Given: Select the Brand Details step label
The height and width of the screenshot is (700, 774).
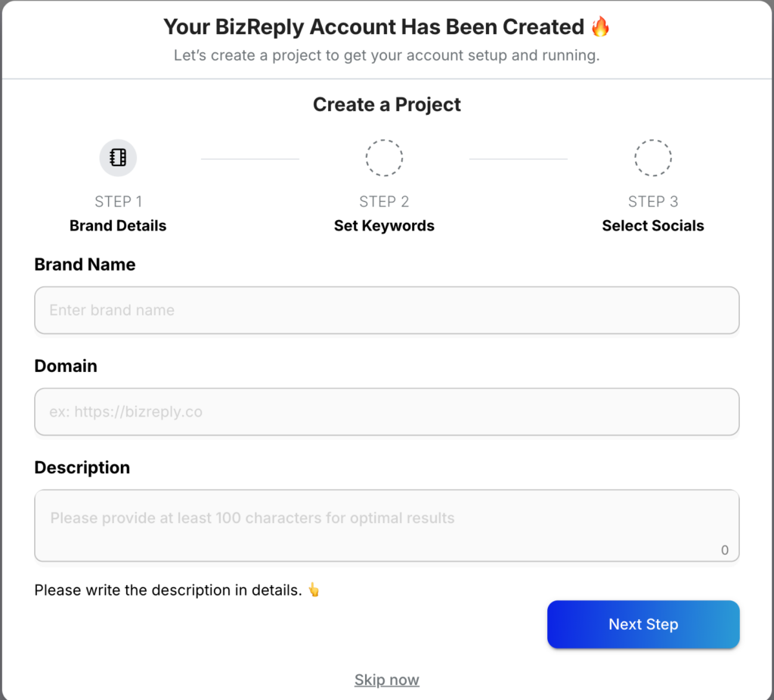Looking at the screenshot, I should click(118, 225).
